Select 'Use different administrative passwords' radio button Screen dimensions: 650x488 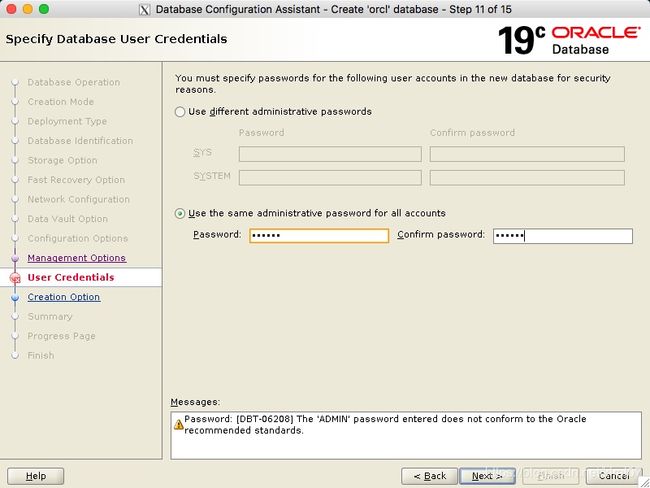pos(180,112)
